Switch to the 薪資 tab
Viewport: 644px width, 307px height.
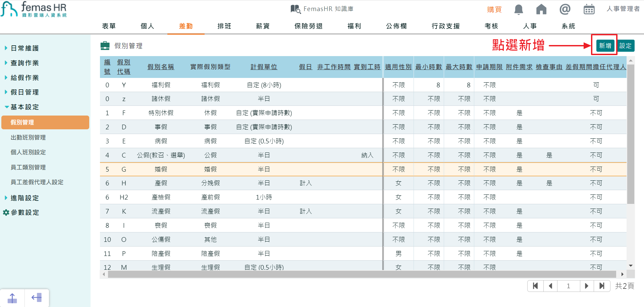pos(262,26)
